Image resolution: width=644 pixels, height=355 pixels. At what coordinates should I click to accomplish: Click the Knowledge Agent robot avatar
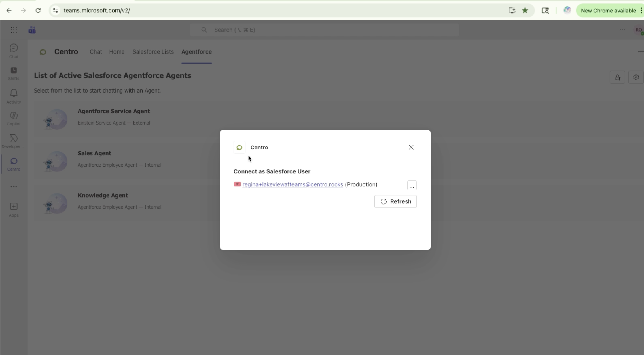coord(56,203)
